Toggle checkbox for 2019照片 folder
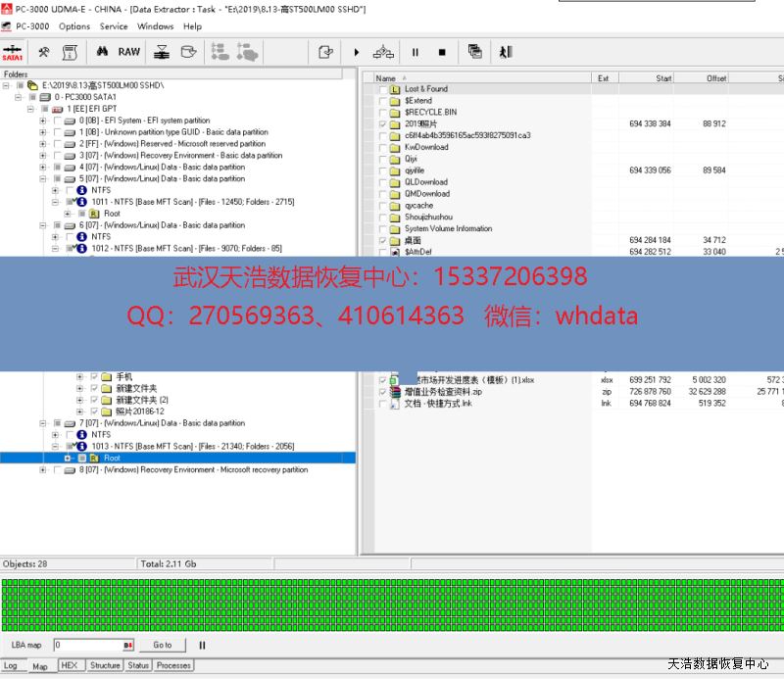 tap(383, 124)
